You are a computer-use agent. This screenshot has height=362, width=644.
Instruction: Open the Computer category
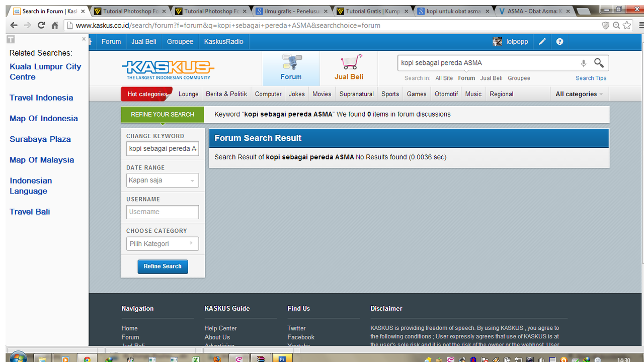(x=268, y=94)
